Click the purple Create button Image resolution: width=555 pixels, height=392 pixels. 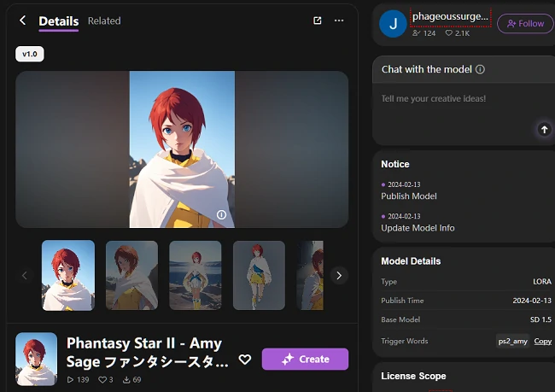tap(305, 359)
